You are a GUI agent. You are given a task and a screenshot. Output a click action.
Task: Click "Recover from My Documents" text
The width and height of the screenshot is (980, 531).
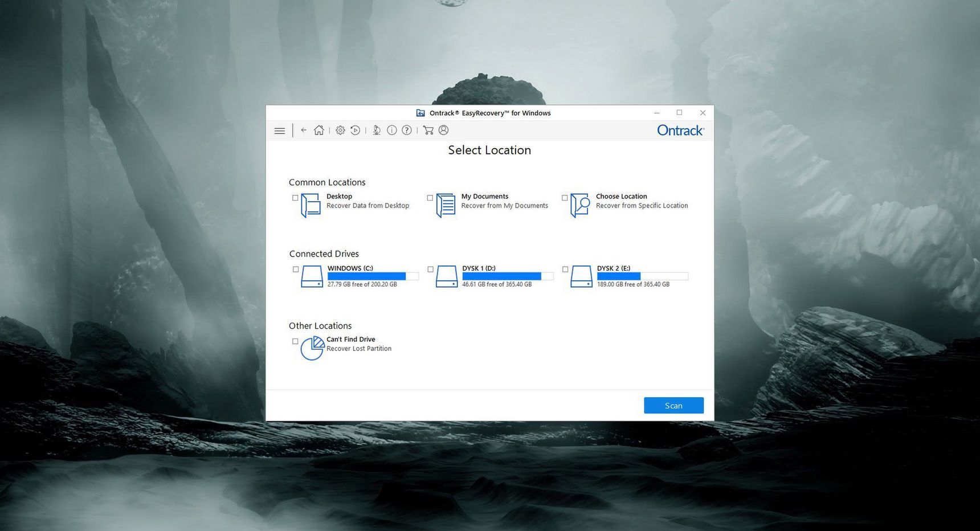[x=504, y=206]
